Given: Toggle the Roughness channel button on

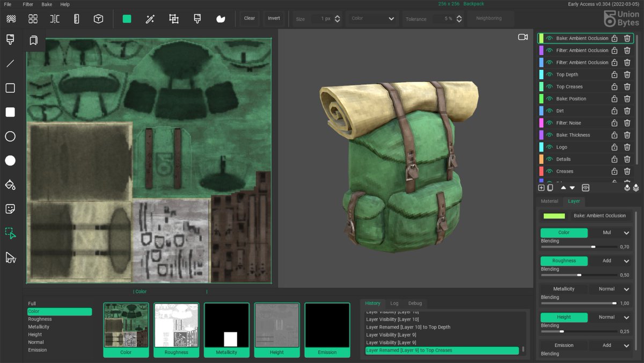Looking at the screenshot, I should coord(563,261).
